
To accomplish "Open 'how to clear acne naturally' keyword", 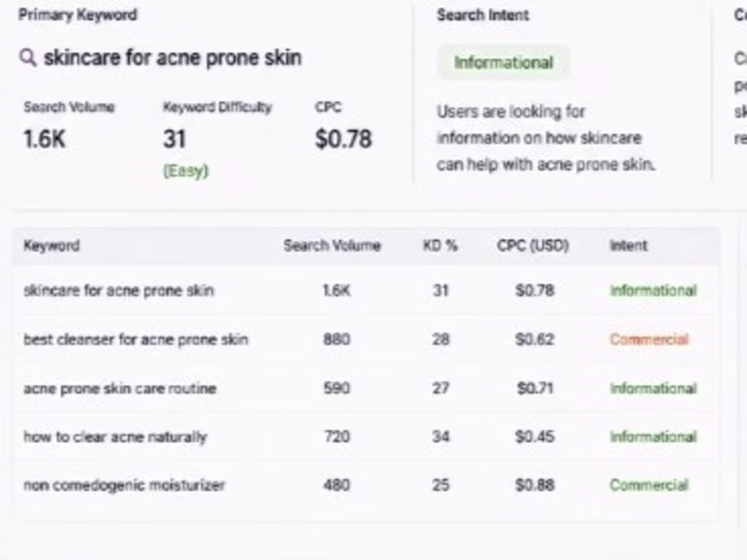I will click(115, 437).
